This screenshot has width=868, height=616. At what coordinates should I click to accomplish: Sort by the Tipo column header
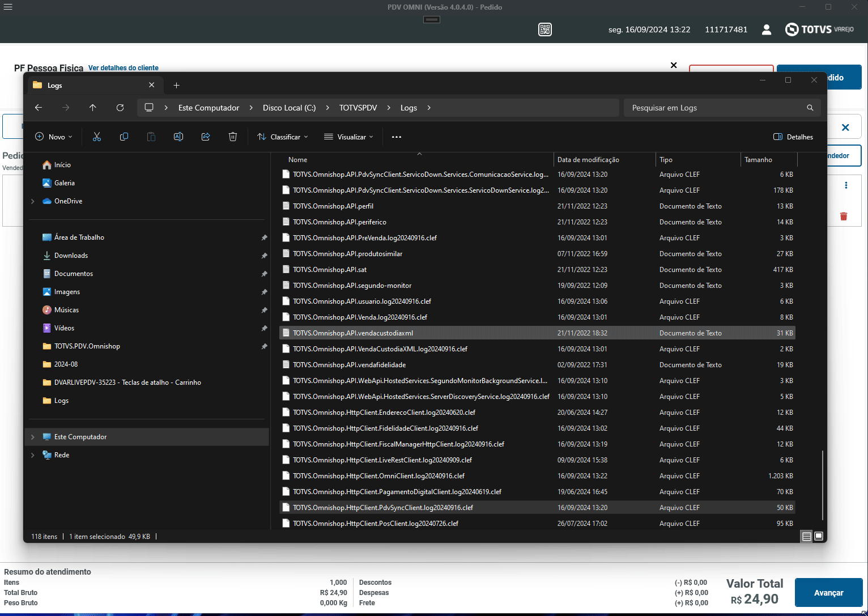698,160
